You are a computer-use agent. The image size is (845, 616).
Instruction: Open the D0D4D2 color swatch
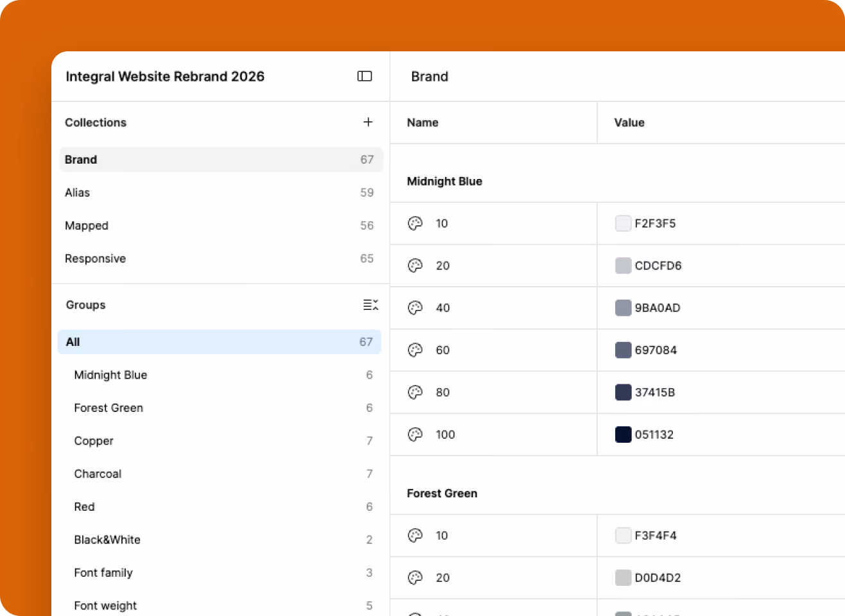coord(623,577)
